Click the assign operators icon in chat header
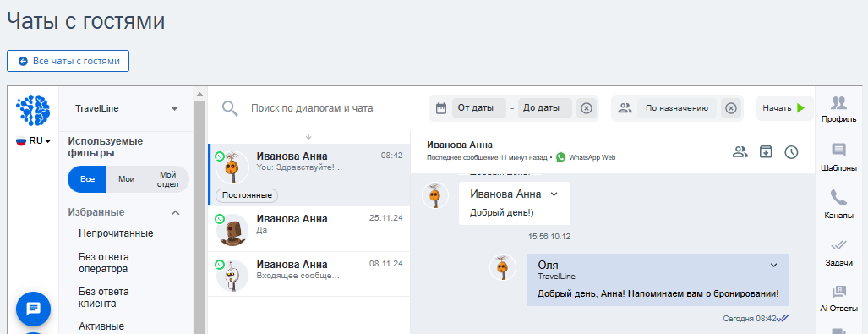The height and width of the screenshot is (334, 868). [x=740, y=151]
